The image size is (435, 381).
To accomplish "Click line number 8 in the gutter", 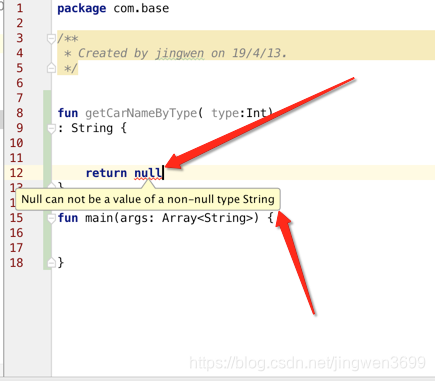I will click(20, 113).
